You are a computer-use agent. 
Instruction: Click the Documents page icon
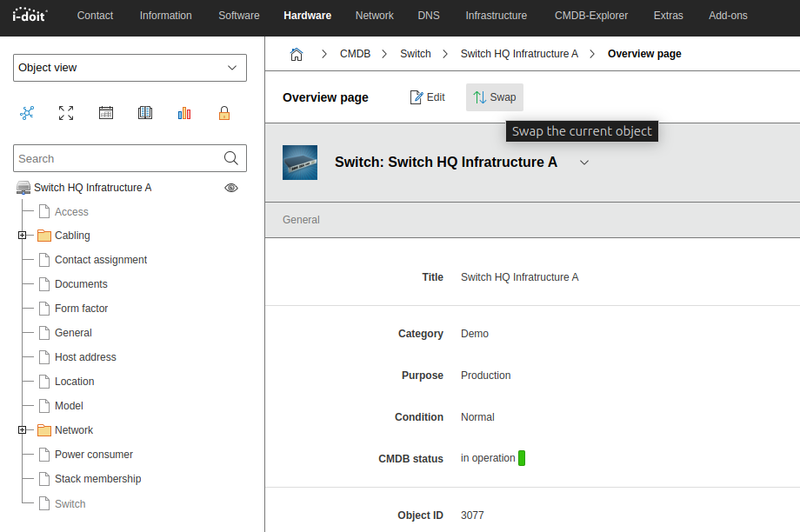(44, 284)
